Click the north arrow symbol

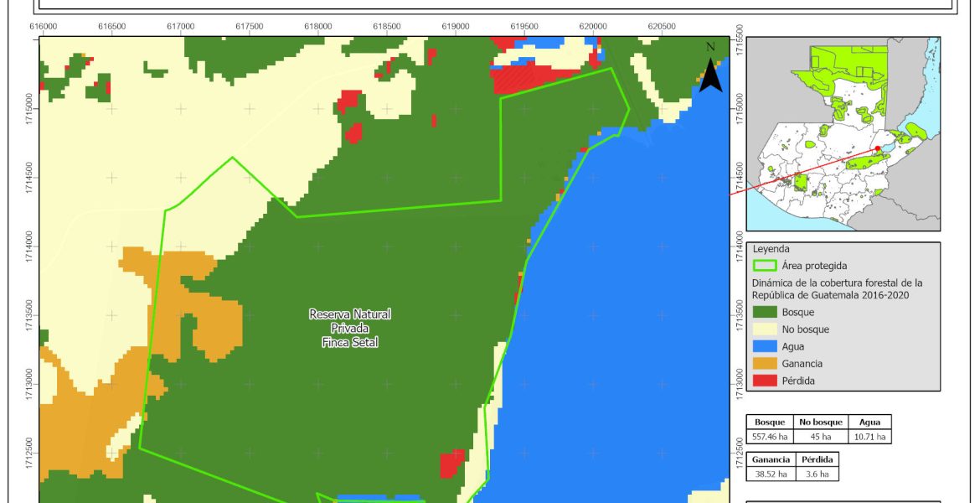[710, 70]
